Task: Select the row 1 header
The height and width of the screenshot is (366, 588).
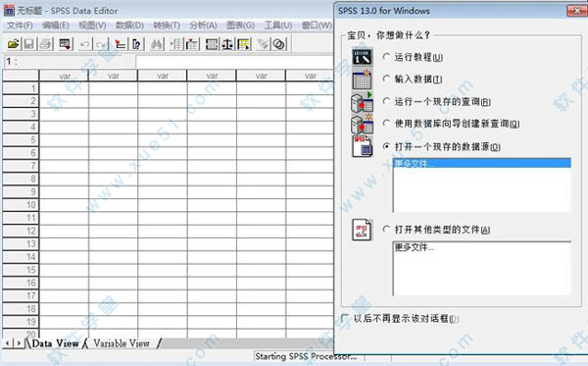Action: [x=21, y=88]
